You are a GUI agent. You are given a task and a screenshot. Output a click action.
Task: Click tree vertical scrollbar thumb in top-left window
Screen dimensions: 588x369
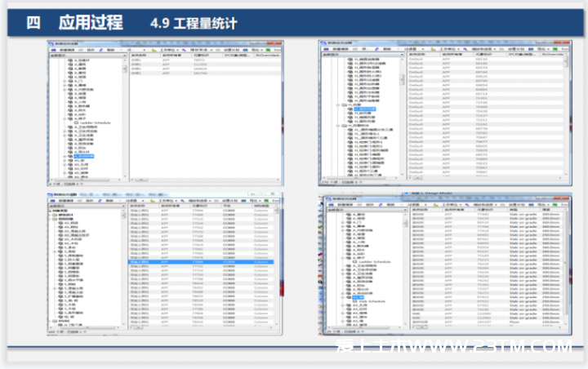point(125,69)
